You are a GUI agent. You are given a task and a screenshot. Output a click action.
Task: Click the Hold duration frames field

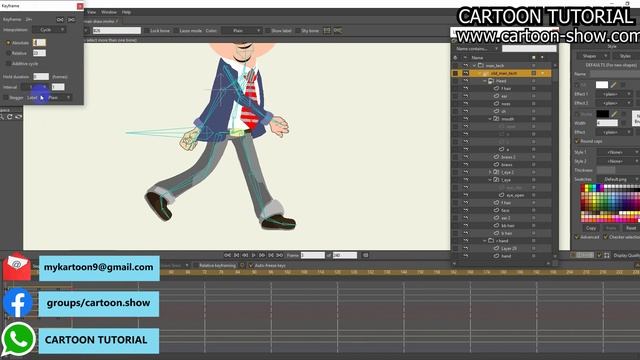pyautogui.click(x=41, y=76)
